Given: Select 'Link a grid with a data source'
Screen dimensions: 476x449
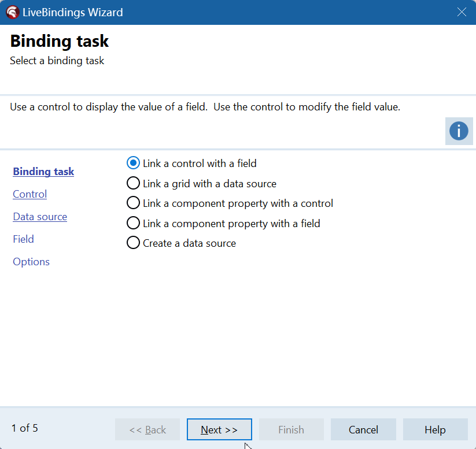Looking at the screenshot, I should pos(134,184).
